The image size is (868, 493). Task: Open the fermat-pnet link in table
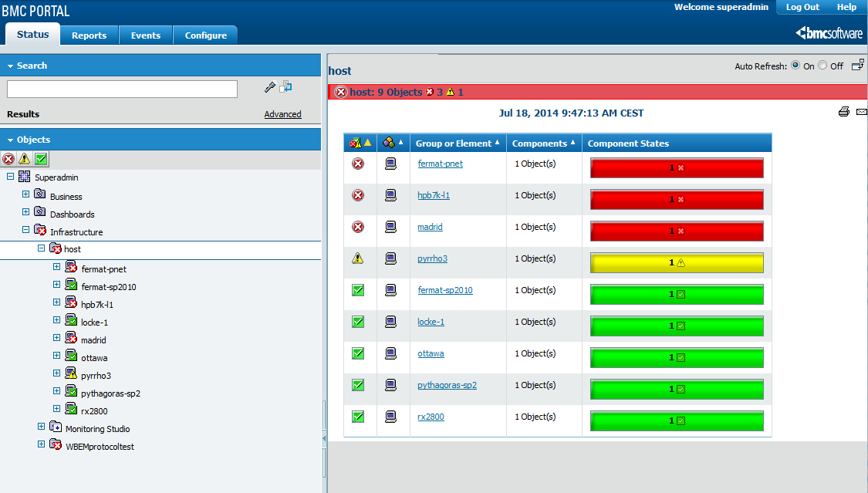(440, 164)
